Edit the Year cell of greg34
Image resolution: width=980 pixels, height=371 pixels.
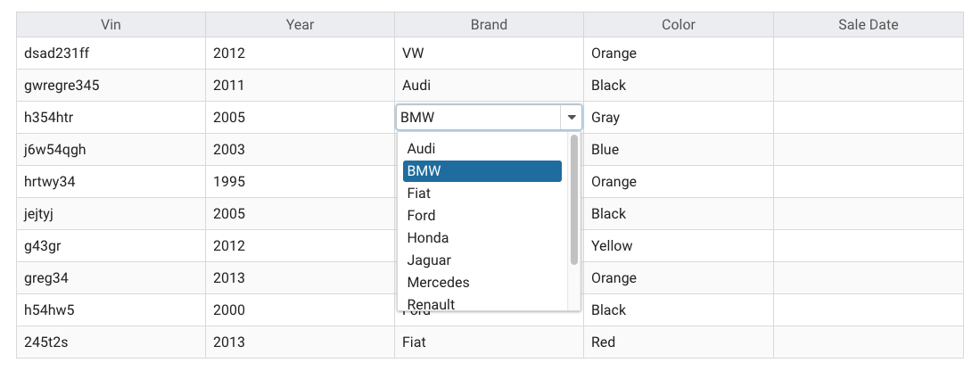[300, 278]
